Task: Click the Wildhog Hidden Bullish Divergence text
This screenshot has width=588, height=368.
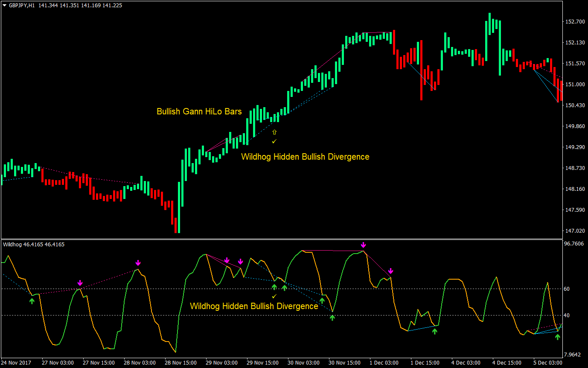Action: click(x=306, y=157)
